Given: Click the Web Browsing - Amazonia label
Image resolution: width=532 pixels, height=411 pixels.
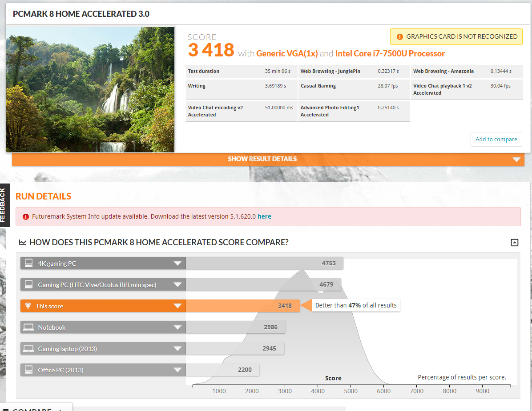Looking at the screenshot, I should click(443, 71).
